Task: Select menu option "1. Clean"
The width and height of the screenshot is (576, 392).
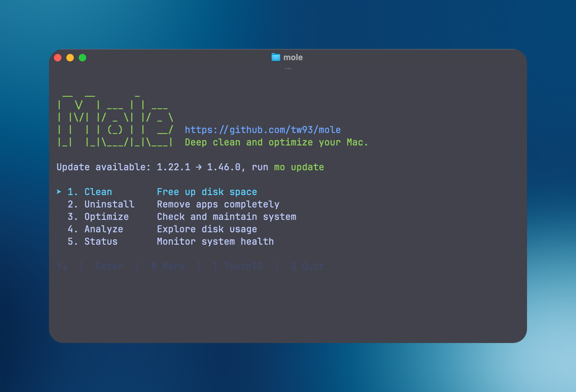Action: (x=90, y=192)
